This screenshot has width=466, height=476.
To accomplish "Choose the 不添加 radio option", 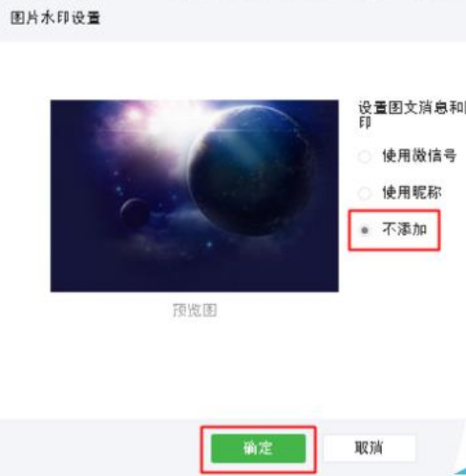I will click(365, 229).
